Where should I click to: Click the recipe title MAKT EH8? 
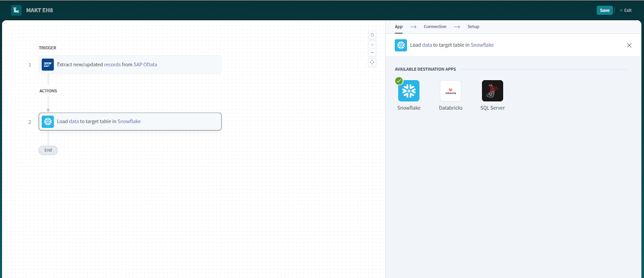click(x=39, y=10)
